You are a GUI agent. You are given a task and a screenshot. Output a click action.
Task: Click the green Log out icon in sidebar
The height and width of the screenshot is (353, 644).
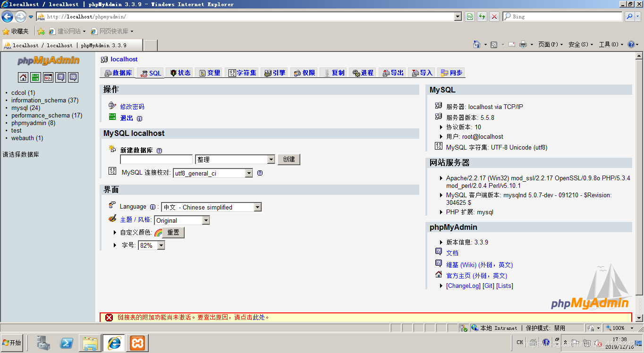pyautogui.click(x=35, y=77)
